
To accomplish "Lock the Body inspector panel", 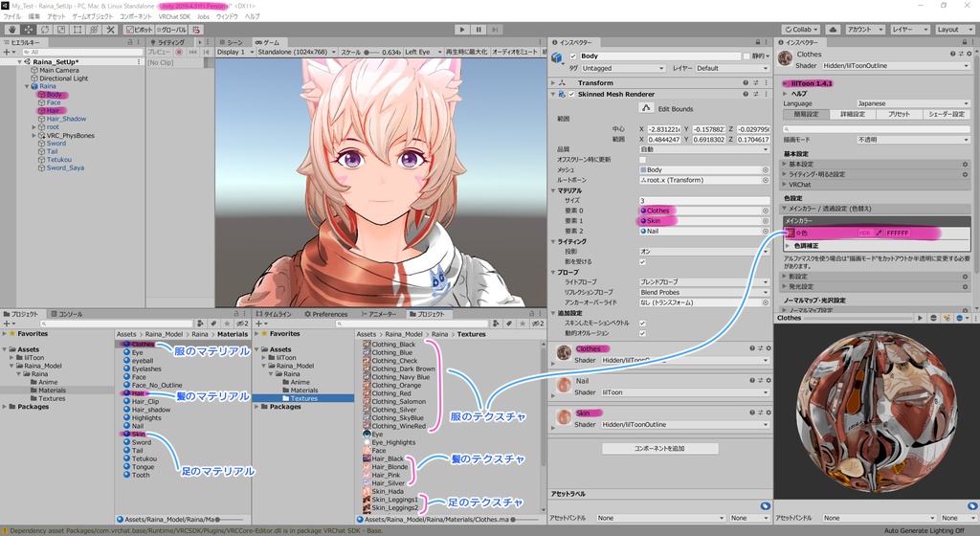I will [x=758, y=42].
